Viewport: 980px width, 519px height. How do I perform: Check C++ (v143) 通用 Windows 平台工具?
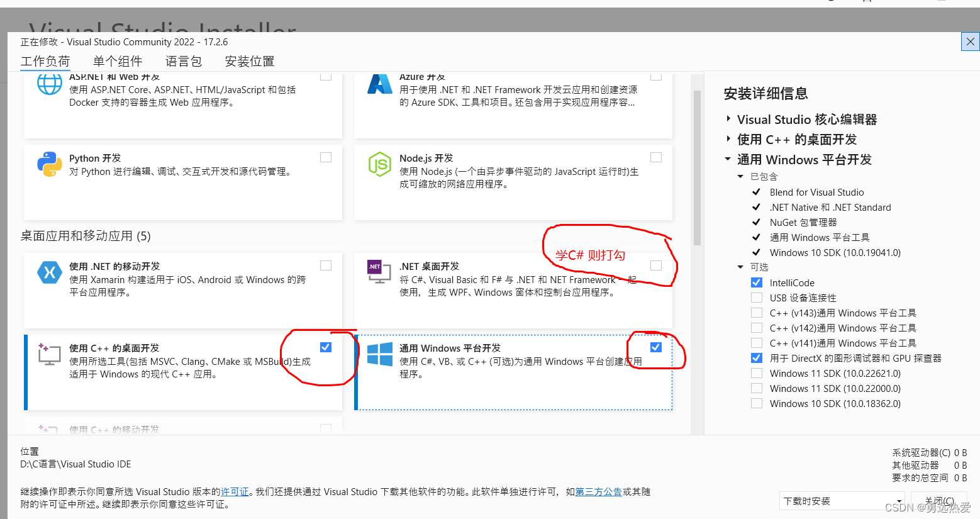[x=757, y=313]
